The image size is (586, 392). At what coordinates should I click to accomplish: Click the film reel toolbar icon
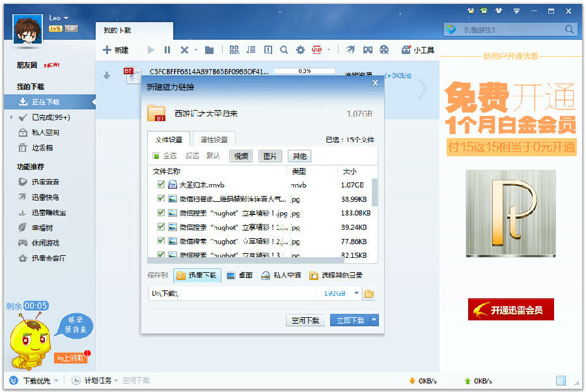click(x=384, y=49)
